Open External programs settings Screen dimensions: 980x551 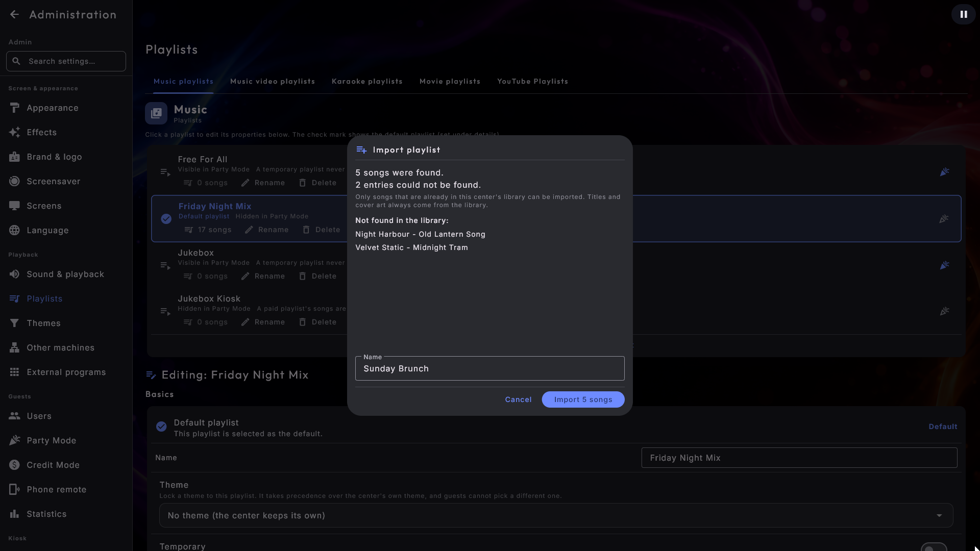point(66,372)
